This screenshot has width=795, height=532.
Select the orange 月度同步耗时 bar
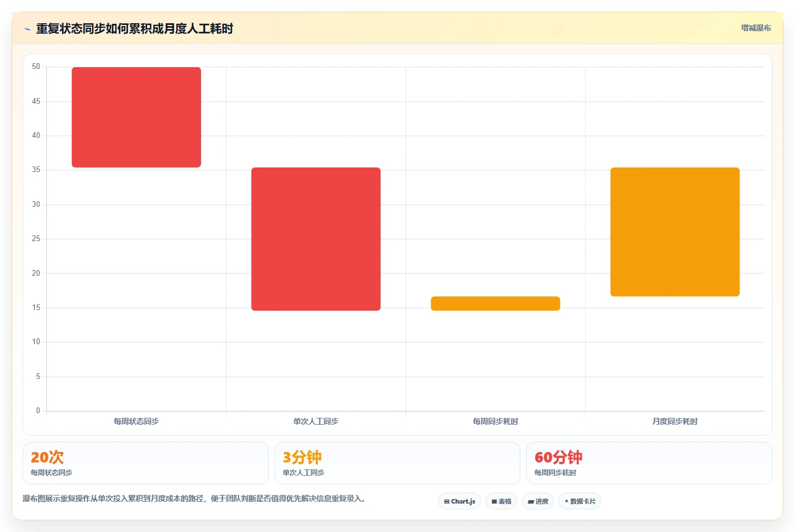pyautogui.click(x=675, y=232)
